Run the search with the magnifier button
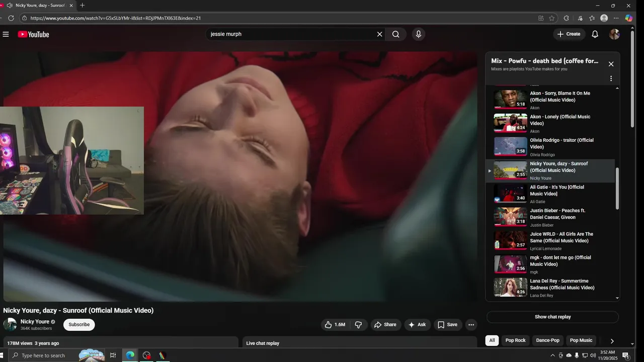 (x=396, y=34)
